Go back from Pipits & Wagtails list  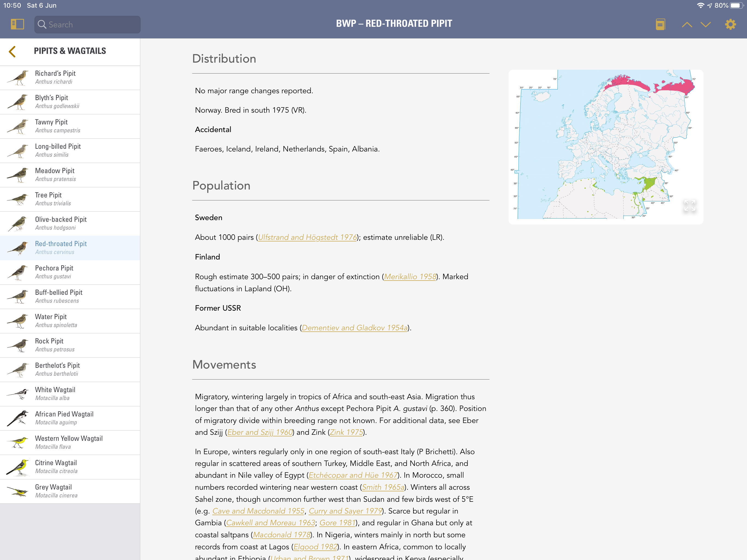12,51
